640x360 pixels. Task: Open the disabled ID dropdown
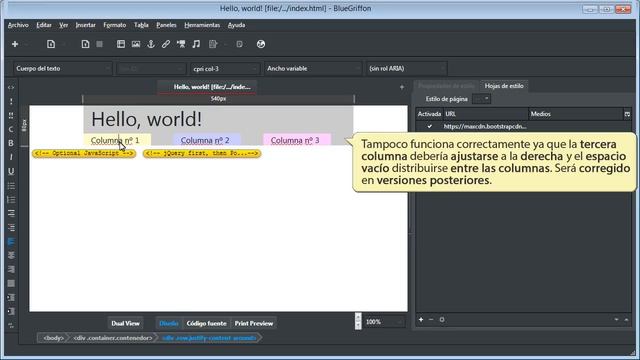click(x=151, y=69)
